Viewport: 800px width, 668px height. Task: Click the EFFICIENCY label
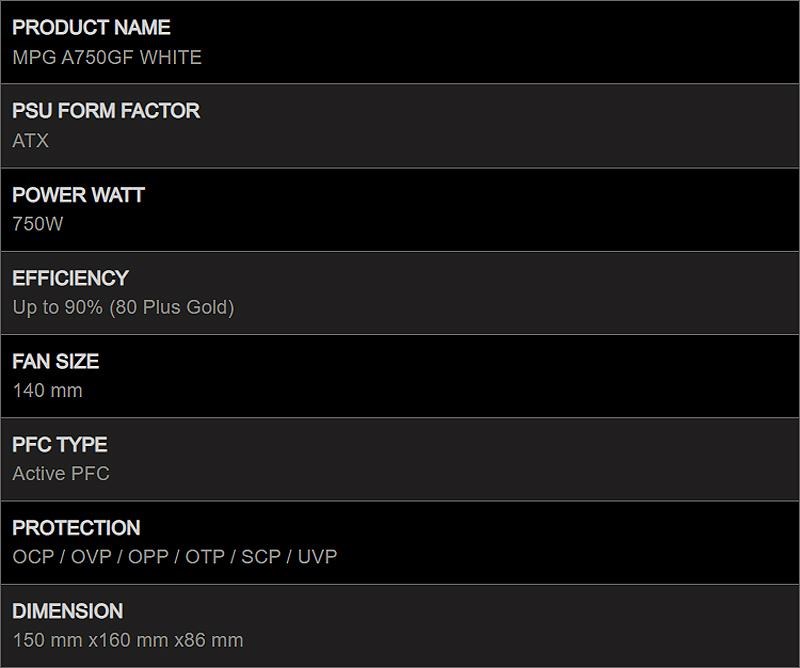70,278
